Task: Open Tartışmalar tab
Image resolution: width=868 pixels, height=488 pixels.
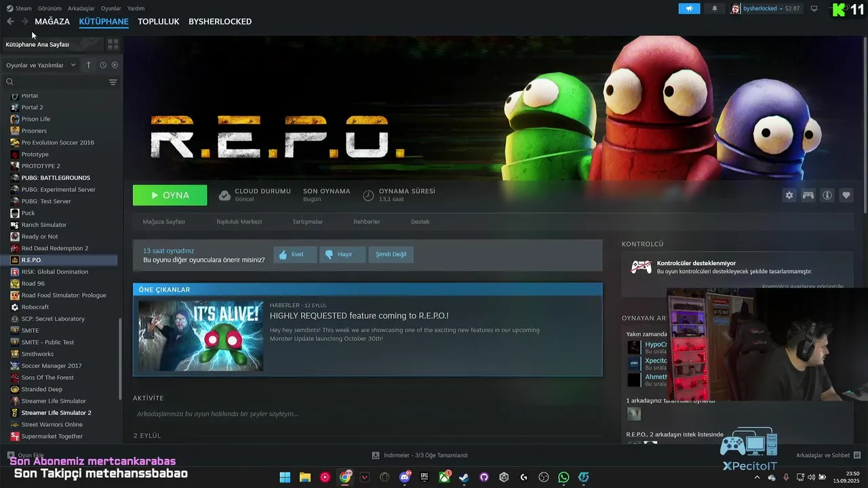Action: (x=307, y=222)
